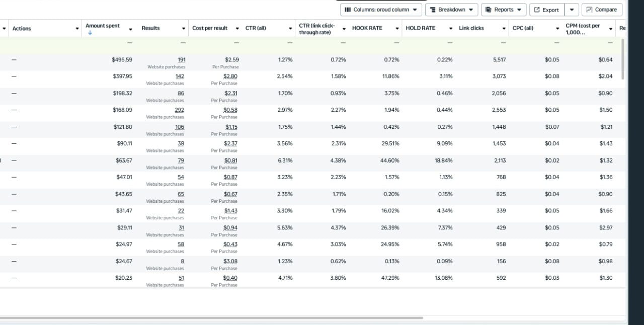Image resolution: width=644 pixels, height=325 pixels.
Task: Click the Compare button
Action: click(x=602, y=10)
